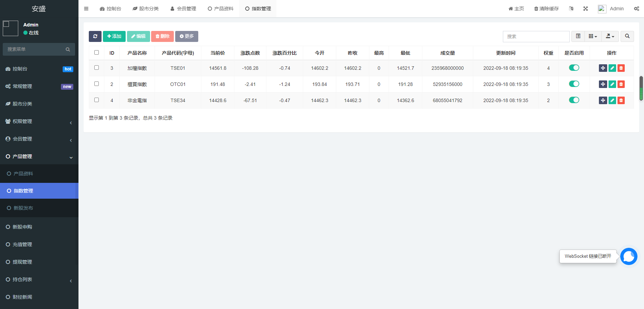Screen dimensions: 644x309
Task: Click the table search input field
Action: pos(536,36)
